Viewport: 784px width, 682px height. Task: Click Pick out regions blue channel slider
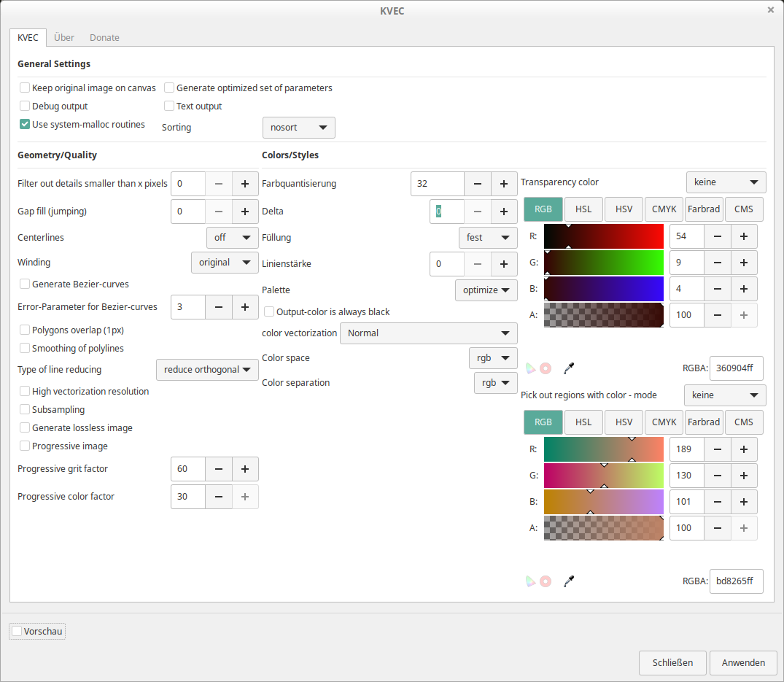(604, 502)
